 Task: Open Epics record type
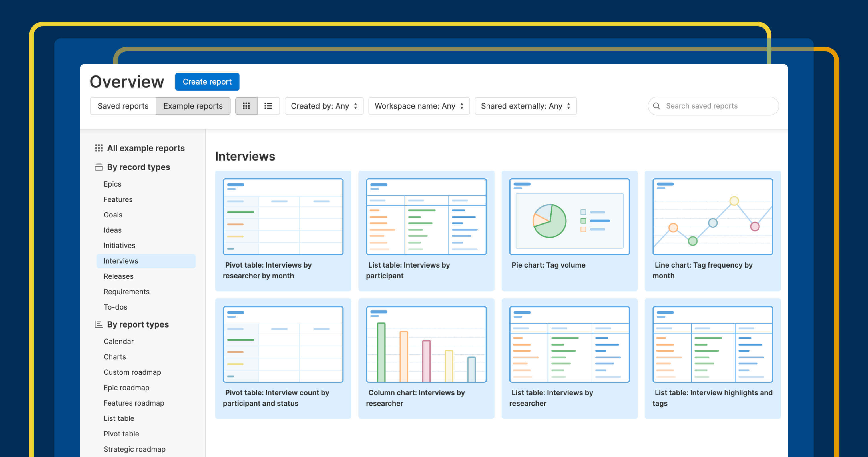(x=112, y=184)
